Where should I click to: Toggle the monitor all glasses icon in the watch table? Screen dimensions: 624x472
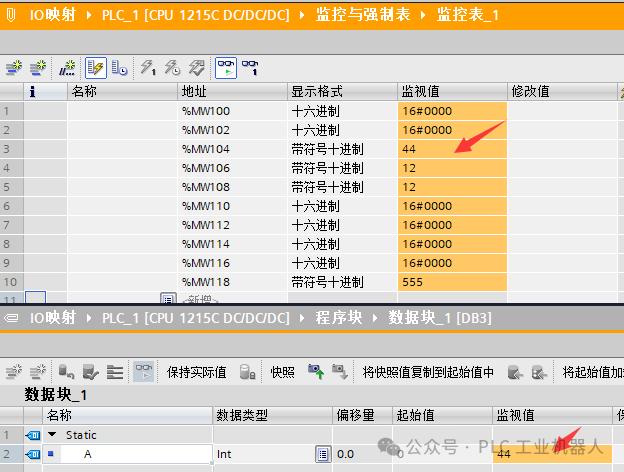point(226,68)
